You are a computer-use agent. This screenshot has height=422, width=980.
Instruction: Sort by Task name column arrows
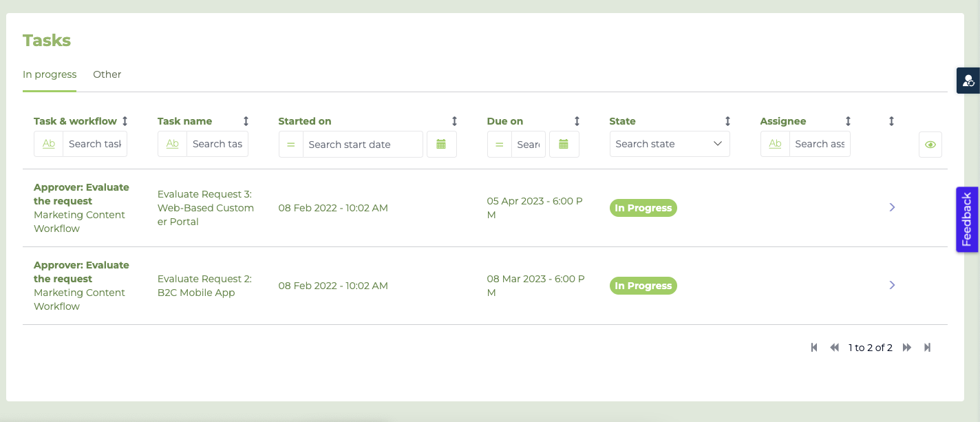(246, 121)
